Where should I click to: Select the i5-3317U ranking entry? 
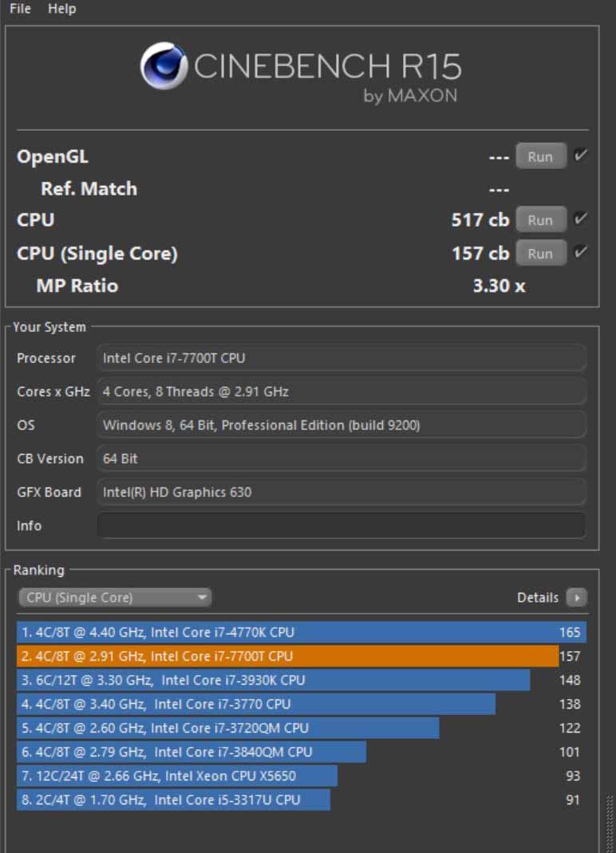pyautogui.click(x=173, y=800)
